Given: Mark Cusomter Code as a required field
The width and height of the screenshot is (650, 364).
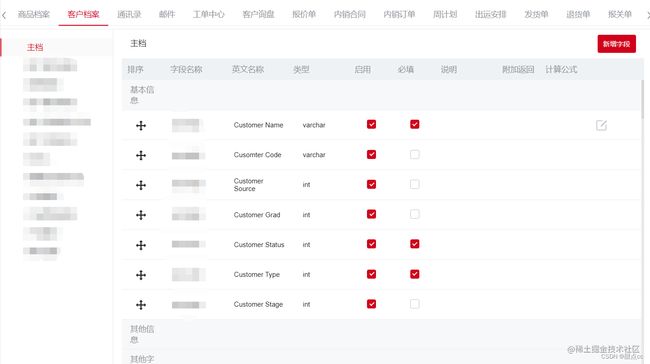Looking at the screenshot, I should point(415,154).
